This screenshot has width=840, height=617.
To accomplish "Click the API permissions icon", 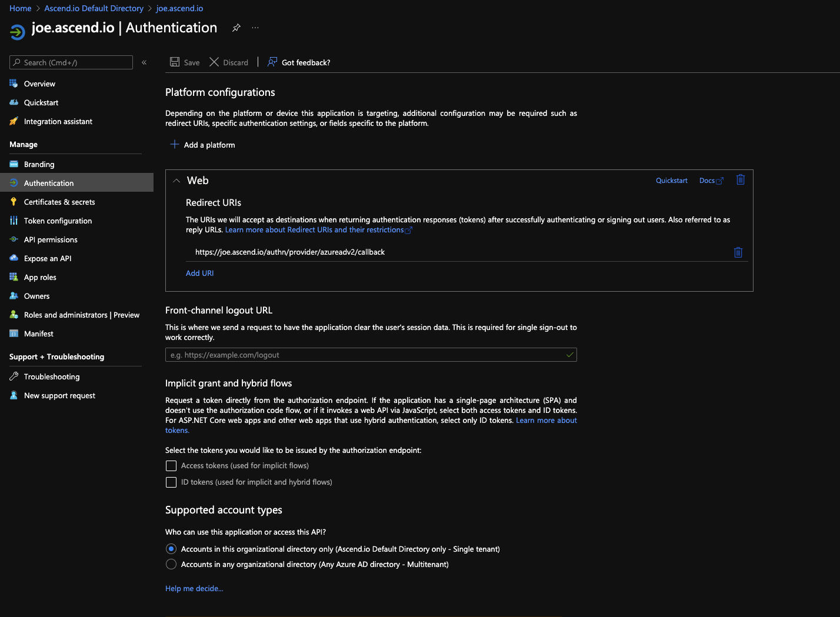I will click(x=14, y=239).
